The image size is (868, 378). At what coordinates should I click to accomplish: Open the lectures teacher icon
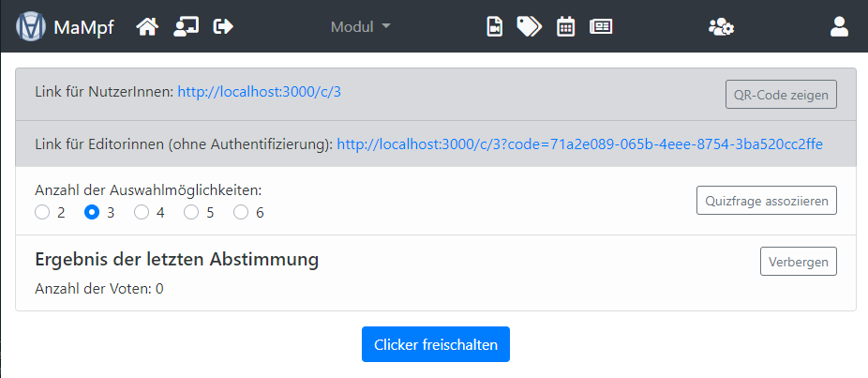186,27
